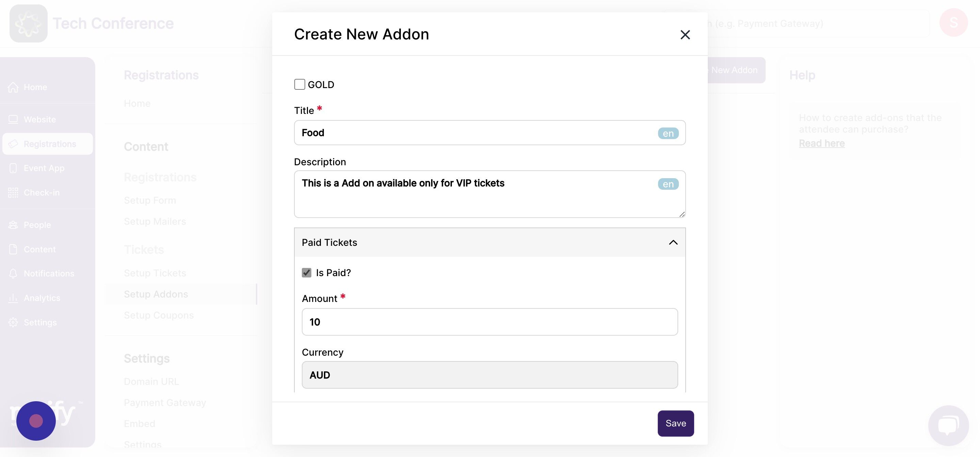Open Event App phone icon
Viewport: 980px width, 457px height.
point(13,168)
